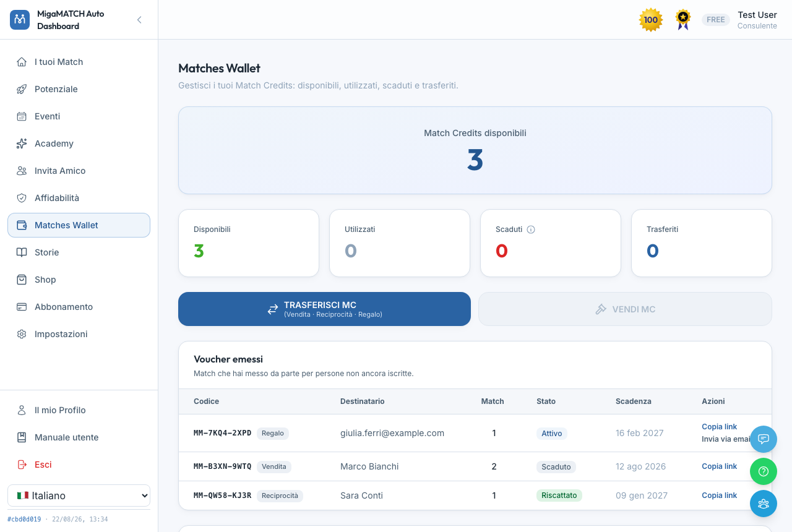Click the MigaMATCH logo icon
This screenshot has height=532, width=792.
tap(20, 20)
